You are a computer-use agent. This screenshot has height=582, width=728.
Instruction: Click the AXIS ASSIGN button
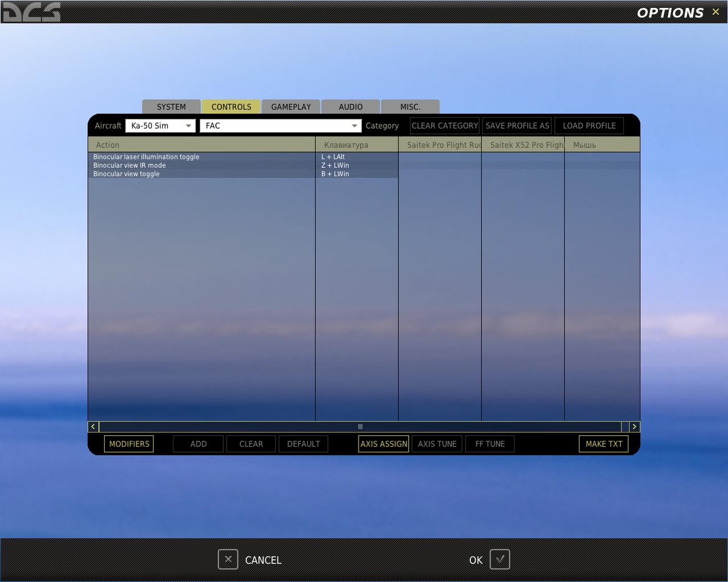(384, 444)
